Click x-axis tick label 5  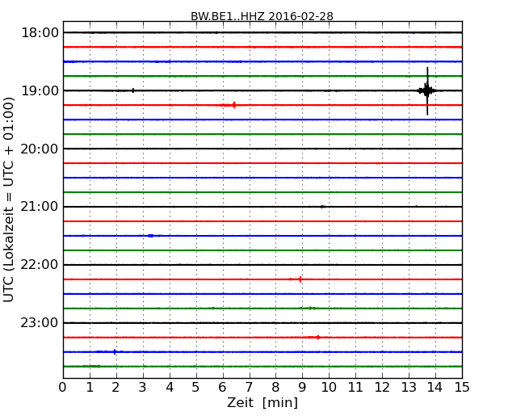pyautogui.click(x=195, y=387)
